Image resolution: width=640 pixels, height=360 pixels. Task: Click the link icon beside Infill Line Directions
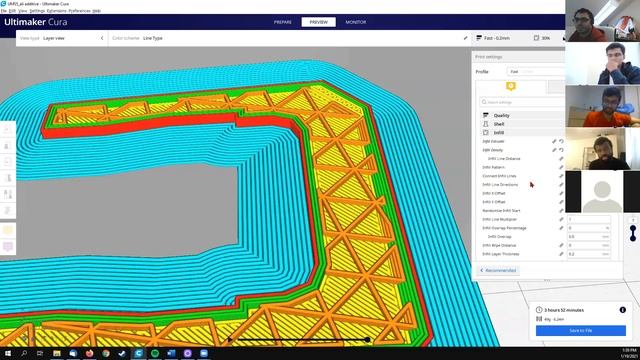coord(561,184)
